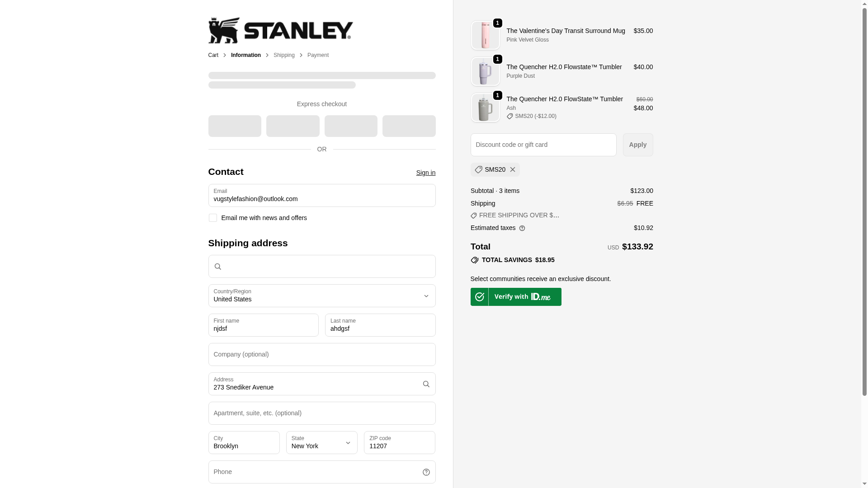
Task: Go to Cart breadcrumb step
Action: coord(213,55)
